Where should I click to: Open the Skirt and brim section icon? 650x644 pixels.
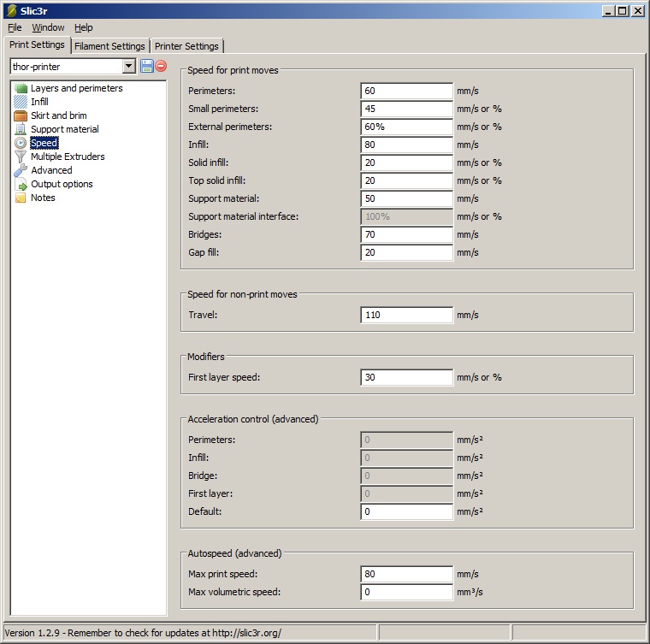(x=21, y=115)
